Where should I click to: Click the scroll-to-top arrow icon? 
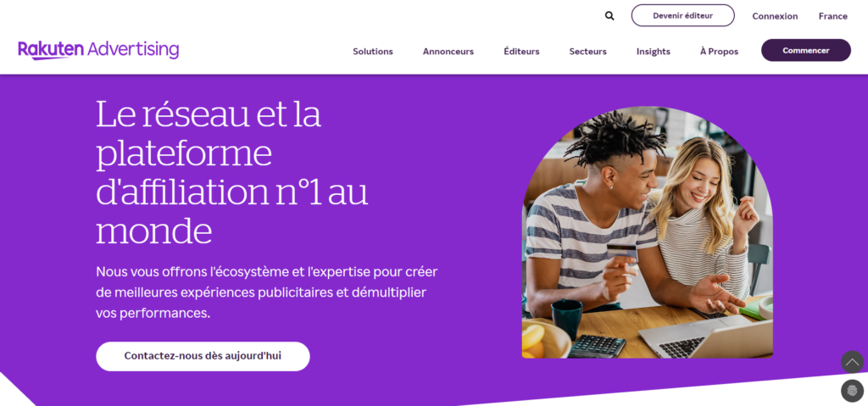click(x=852, y=362)
